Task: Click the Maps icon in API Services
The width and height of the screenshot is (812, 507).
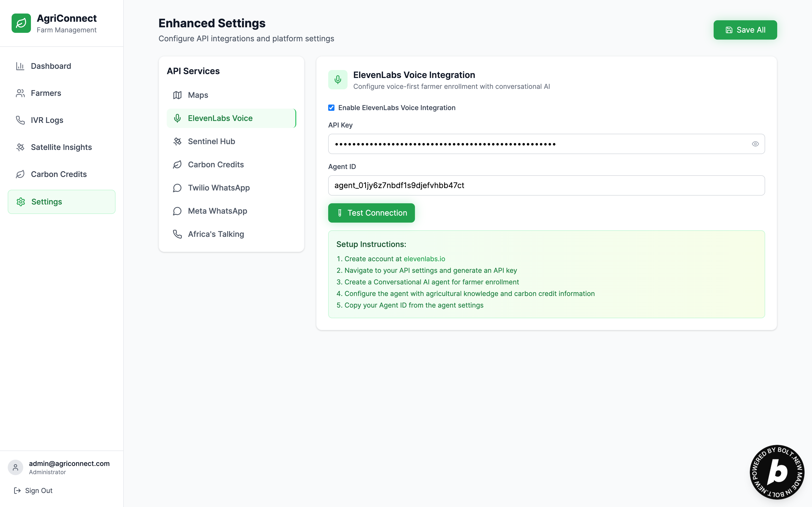Action: (177, 95)
